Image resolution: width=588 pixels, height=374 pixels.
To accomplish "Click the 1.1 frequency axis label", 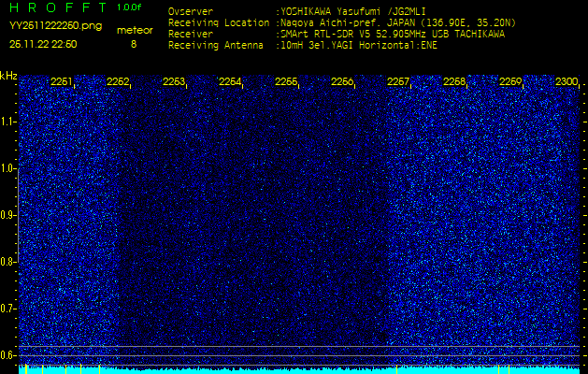I will coord(7,122).
